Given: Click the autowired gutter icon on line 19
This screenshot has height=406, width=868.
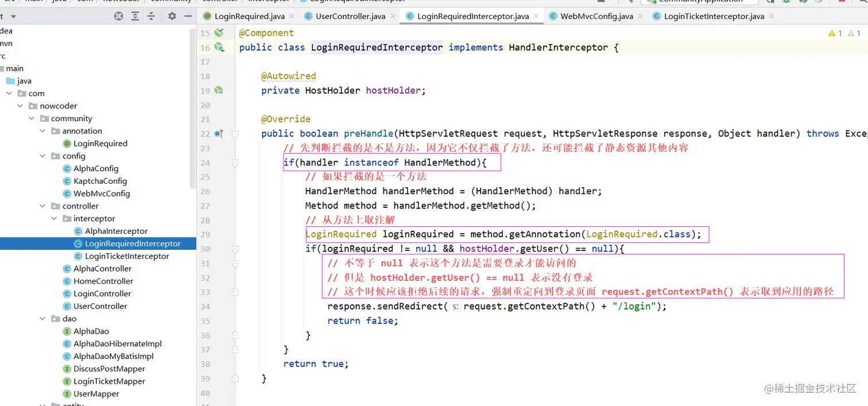Looking at the screenshot, I should coord(219,90).
